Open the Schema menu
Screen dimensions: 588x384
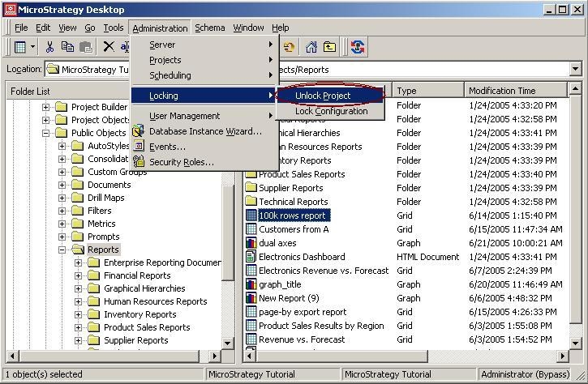click(x=209, y=28)
